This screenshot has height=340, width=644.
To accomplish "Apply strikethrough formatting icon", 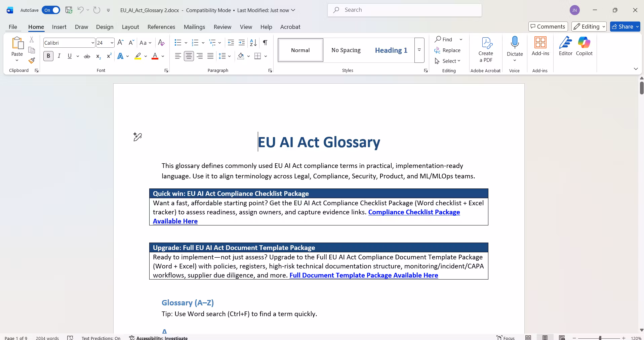I will coord(87,56).
